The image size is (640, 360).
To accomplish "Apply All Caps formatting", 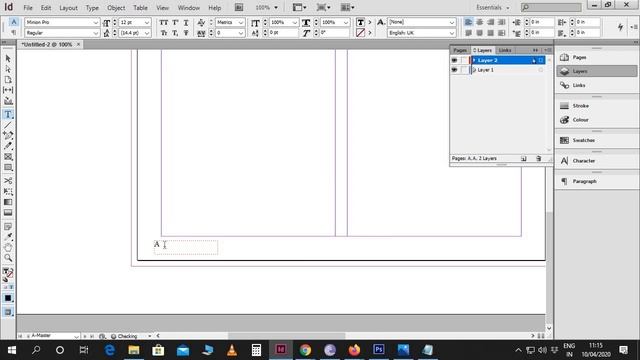I will [x=164, y=22].
